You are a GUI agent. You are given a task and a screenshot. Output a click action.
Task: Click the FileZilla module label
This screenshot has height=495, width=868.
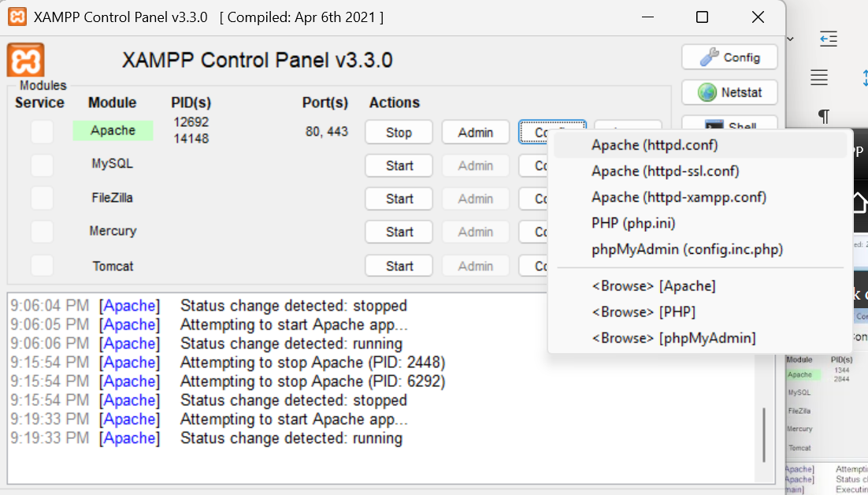coord(113,198)
